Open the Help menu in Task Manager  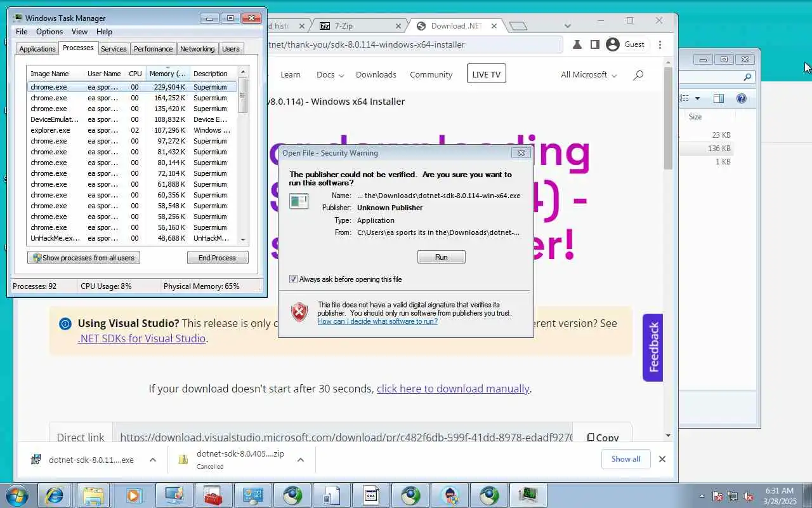[x=104, y=32]
